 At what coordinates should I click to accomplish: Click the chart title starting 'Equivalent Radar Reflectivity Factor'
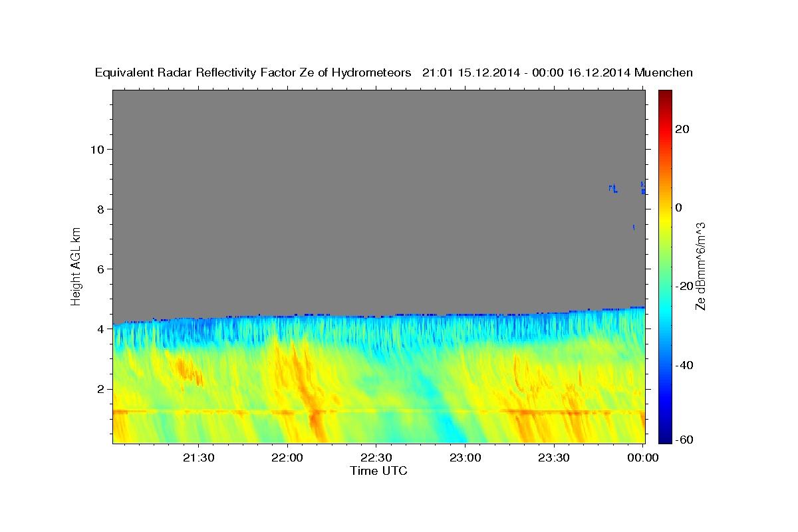coord(394,72)
